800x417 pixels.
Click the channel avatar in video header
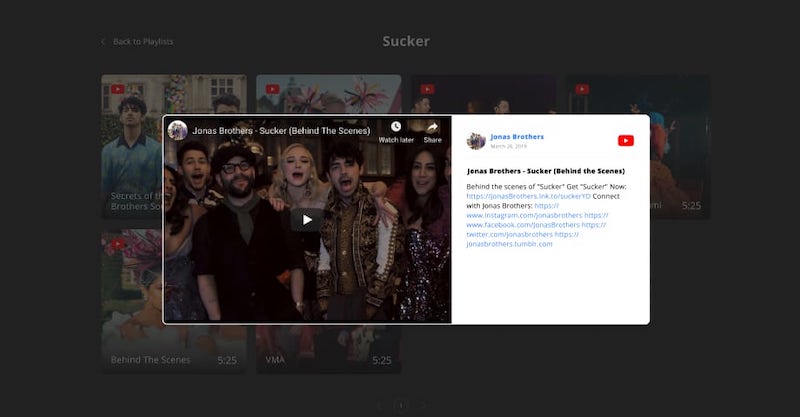click(178, 130)
